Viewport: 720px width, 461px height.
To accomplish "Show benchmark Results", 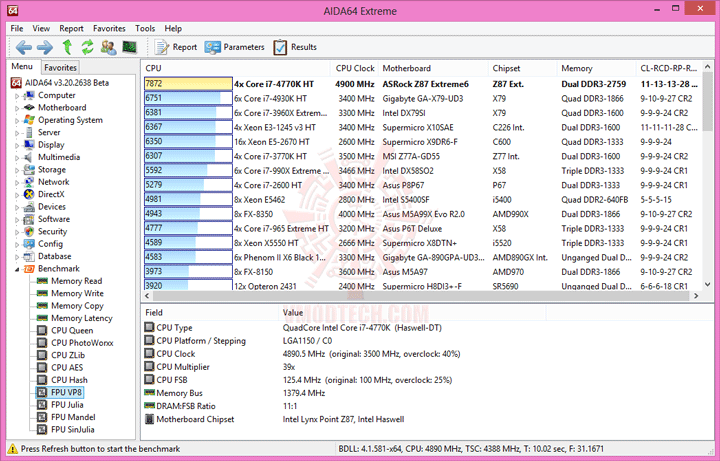I will 295,47.
